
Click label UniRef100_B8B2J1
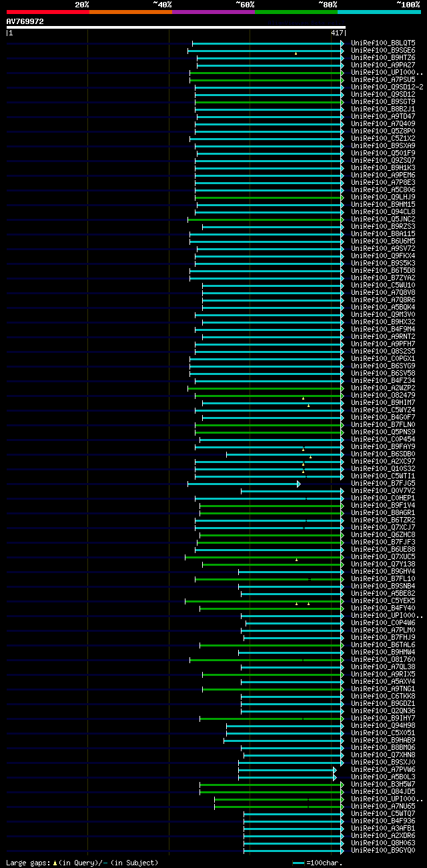tap(383, 109)
